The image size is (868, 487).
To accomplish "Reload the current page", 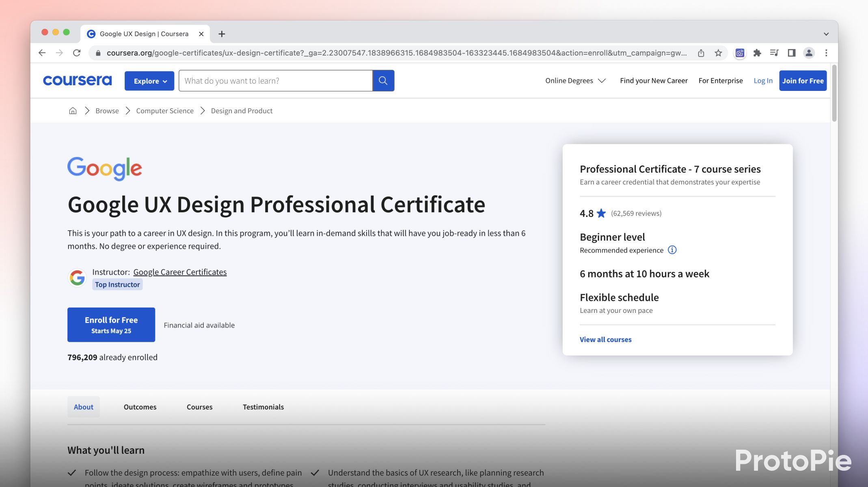I will click(77, 53).
